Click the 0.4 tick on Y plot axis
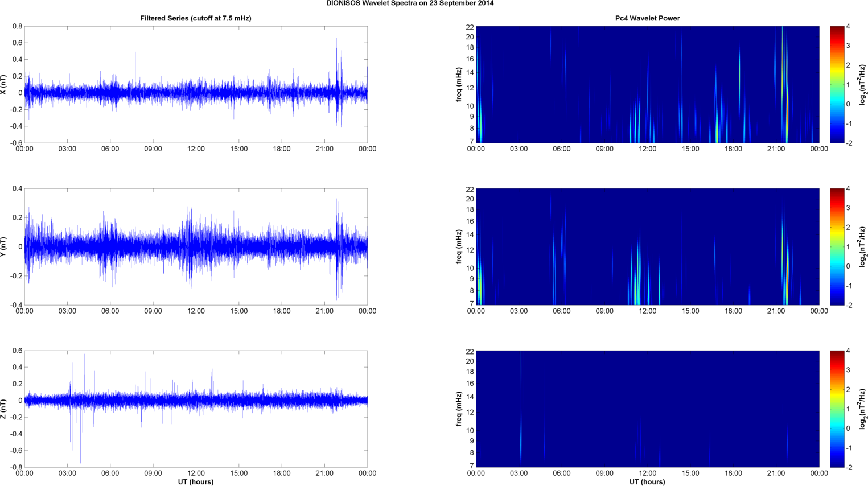 click(17, 188)
